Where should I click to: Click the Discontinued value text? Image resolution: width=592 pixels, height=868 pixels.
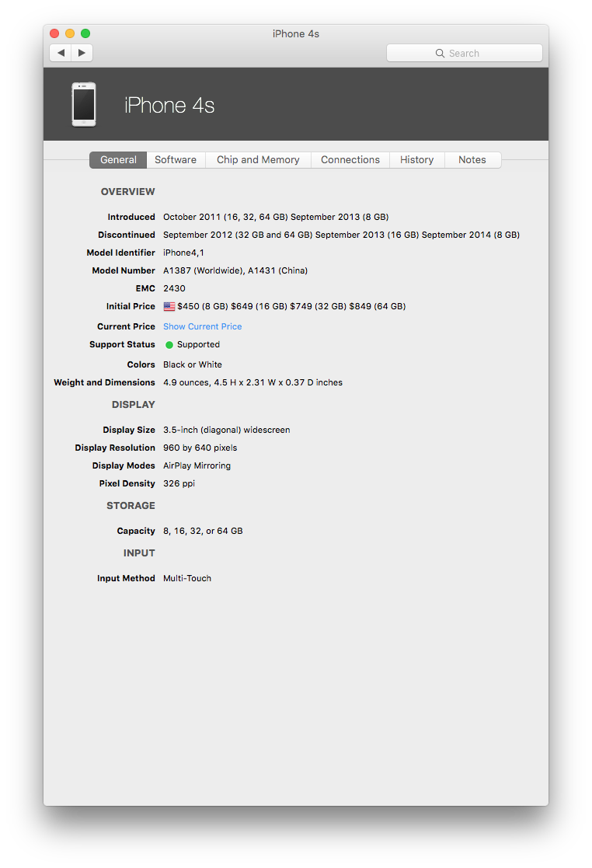click(x=341, y=235)
